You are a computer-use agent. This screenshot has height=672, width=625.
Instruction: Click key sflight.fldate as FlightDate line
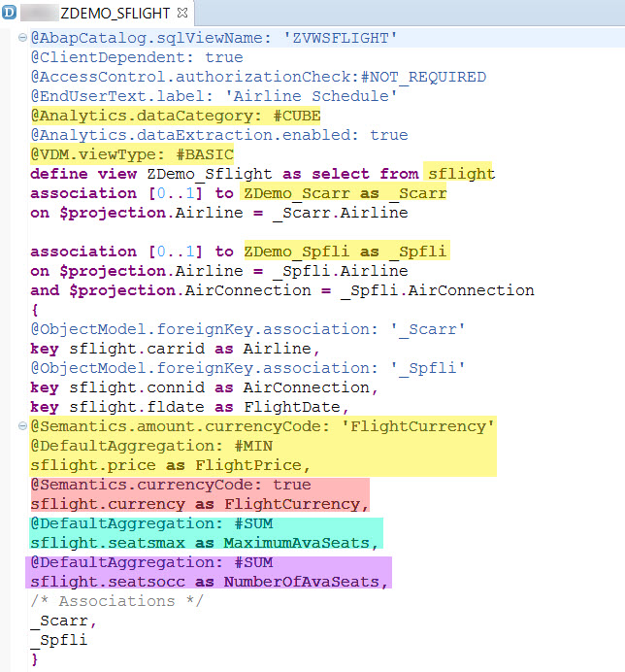click(x=190, y=407)
